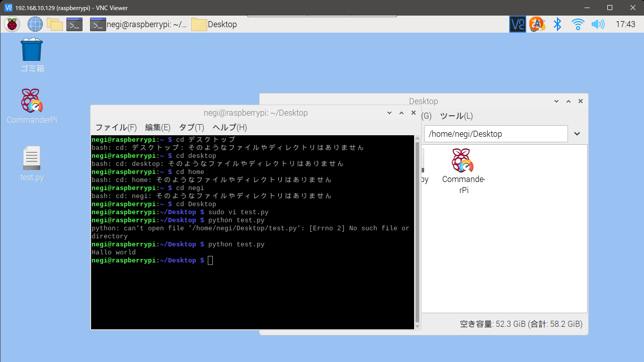Open the Raspberry Pi applications menu
The image size is (644, 362).
click(x=12, y=24)
